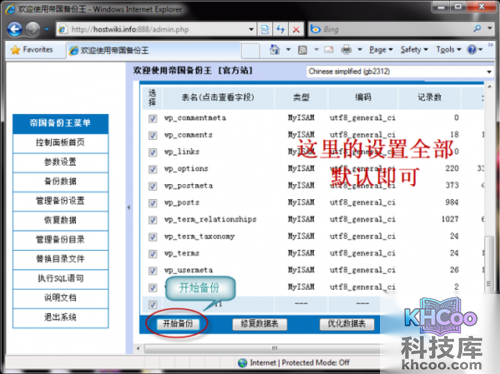Toggle the select-all checkbox in bottom row

pos(153,305)
